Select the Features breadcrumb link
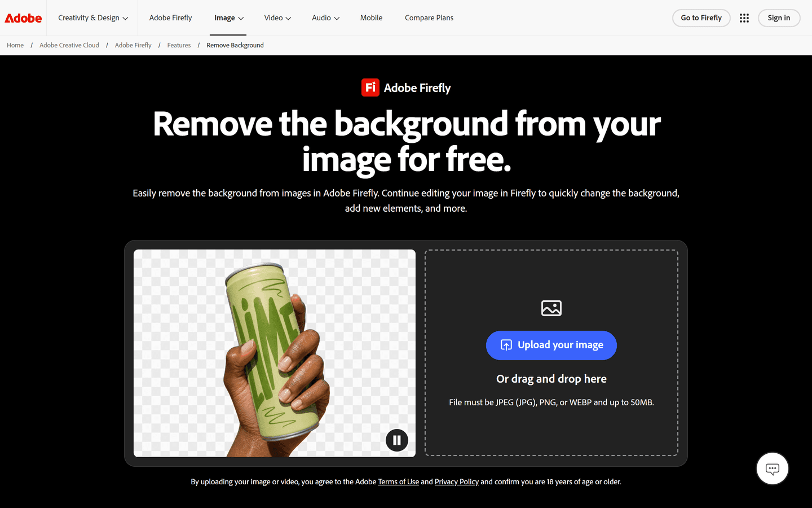This screenshot has height=508, width=812. (179, 45)
